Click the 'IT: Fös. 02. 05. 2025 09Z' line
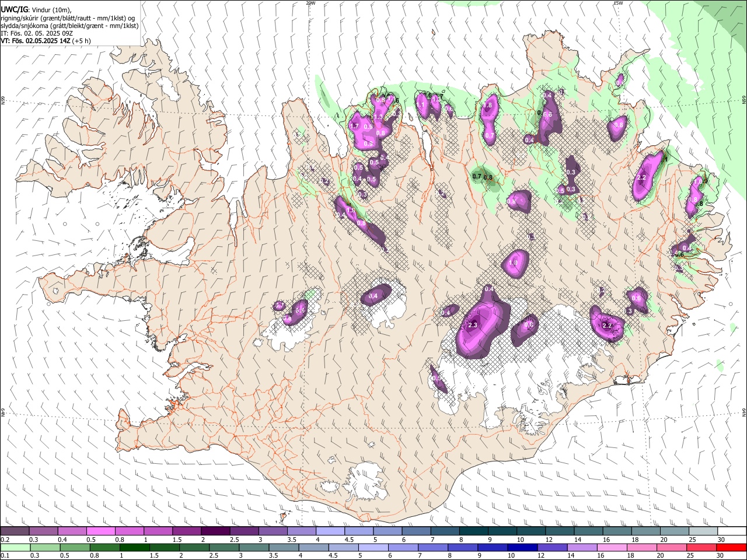 pos(37,33)
